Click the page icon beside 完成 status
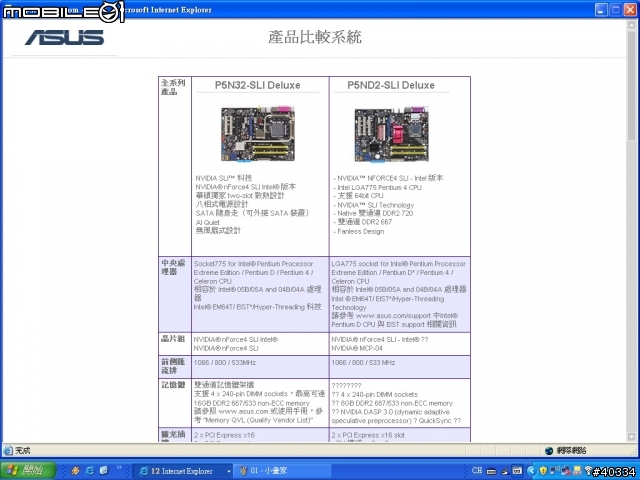The image size is (640, 480). coord(8,451)
